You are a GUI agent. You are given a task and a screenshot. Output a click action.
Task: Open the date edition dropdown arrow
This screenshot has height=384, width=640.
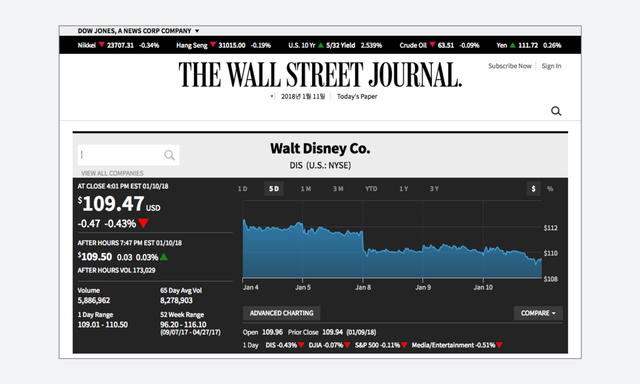[271, 96]
